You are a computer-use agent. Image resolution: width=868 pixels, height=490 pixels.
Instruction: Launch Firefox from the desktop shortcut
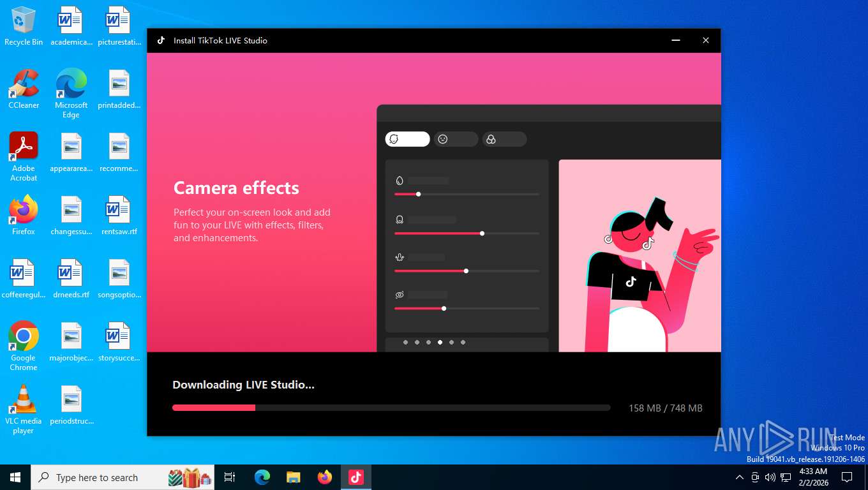tap(24, 216)
